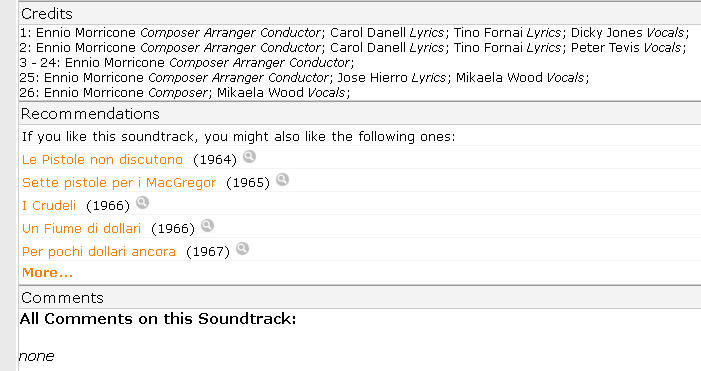Open Sette pistole per i MacGregor link
Image resolution: width=701 pixels, height=371 pixels.
tap(119, 183)
